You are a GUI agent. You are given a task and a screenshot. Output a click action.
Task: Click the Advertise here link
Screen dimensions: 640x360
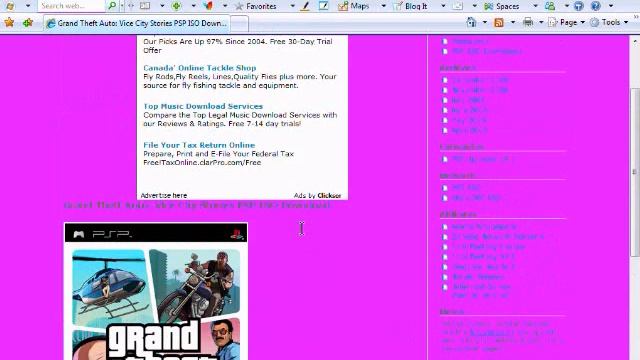164,196
